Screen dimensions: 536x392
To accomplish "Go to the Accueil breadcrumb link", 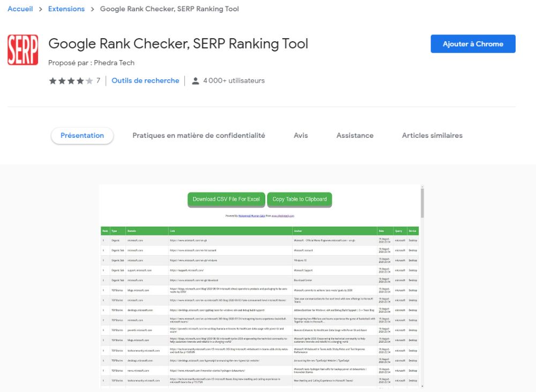I will (20, 9).
